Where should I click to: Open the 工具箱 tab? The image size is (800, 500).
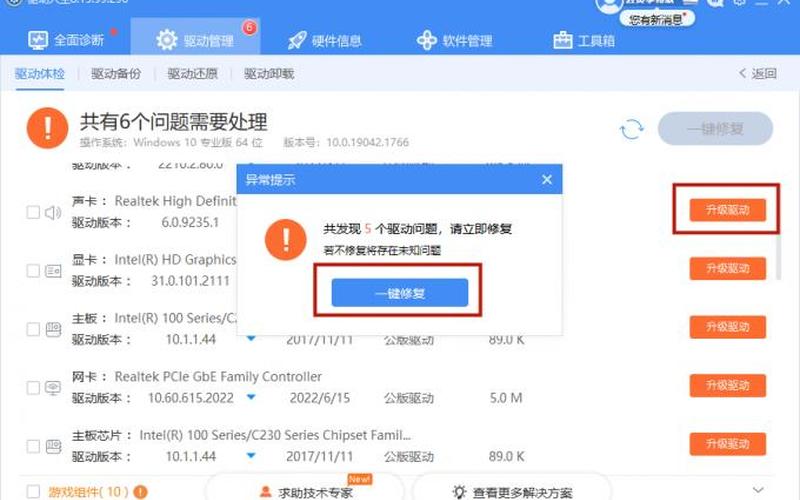click(x=584, y=40)
